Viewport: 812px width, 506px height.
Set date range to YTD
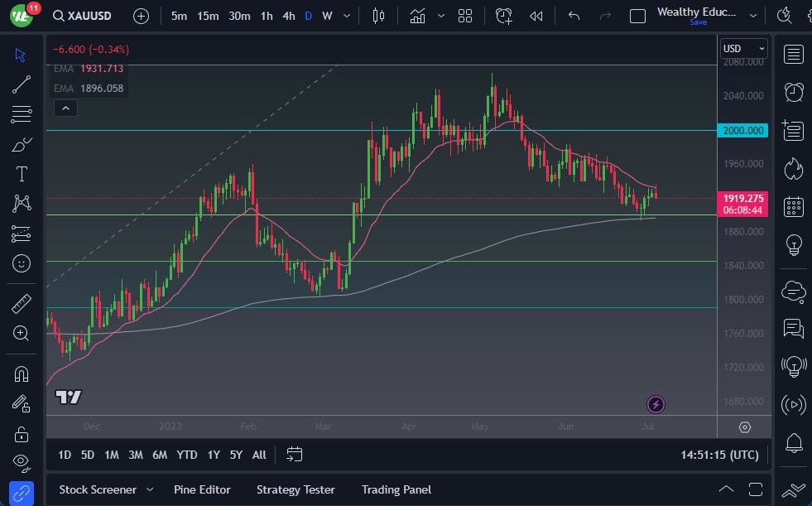(187, 455)
